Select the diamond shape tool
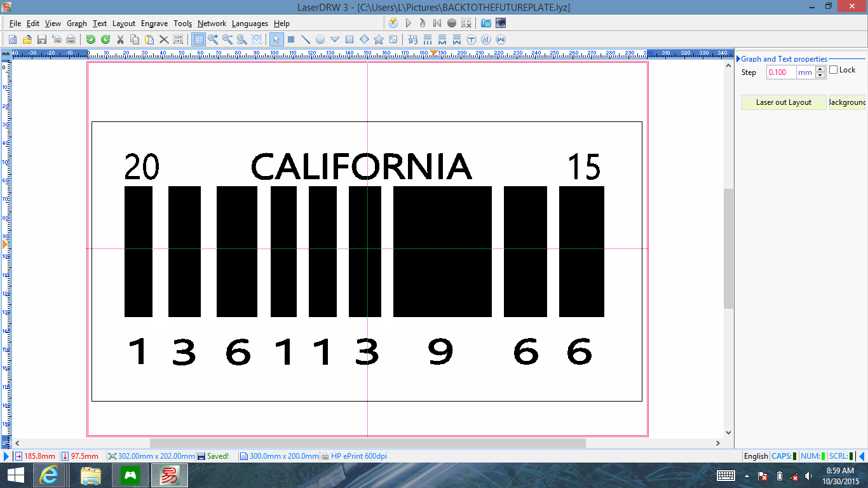The image size is (868, 488). pos(364,39)
